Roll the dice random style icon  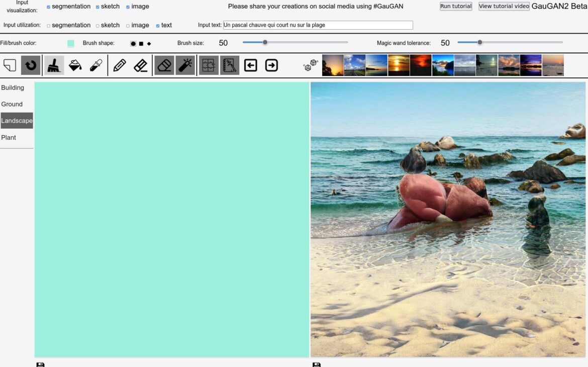pos(311,65)
